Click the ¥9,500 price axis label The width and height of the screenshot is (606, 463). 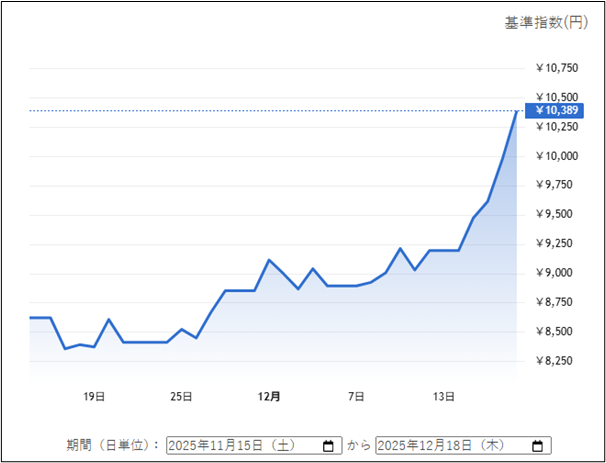[556, 215]
